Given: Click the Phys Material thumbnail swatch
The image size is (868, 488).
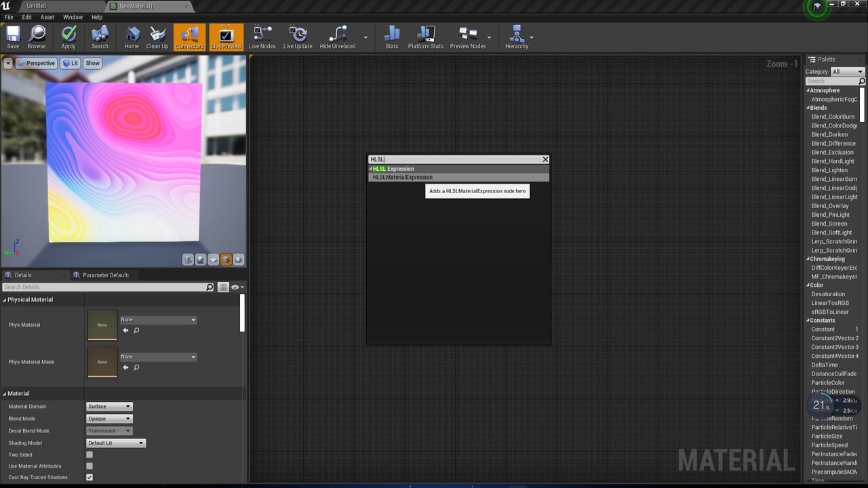Looking at the screenshot, I should coord(102,325).
